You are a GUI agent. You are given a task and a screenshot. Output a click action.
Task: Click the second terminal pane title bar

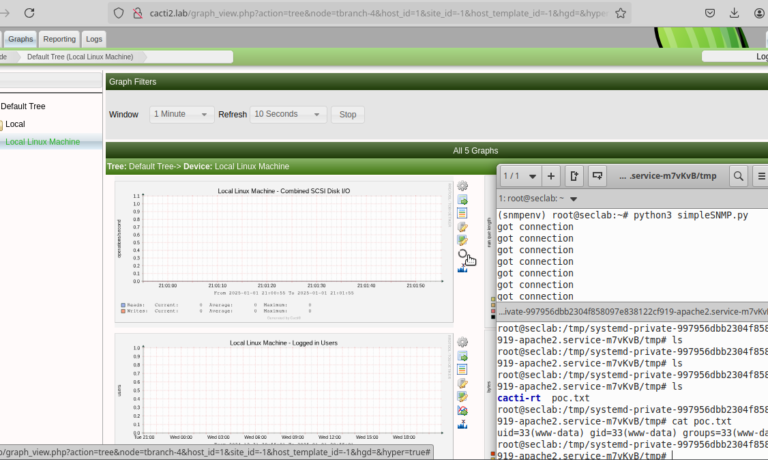(x=632, y=312)
